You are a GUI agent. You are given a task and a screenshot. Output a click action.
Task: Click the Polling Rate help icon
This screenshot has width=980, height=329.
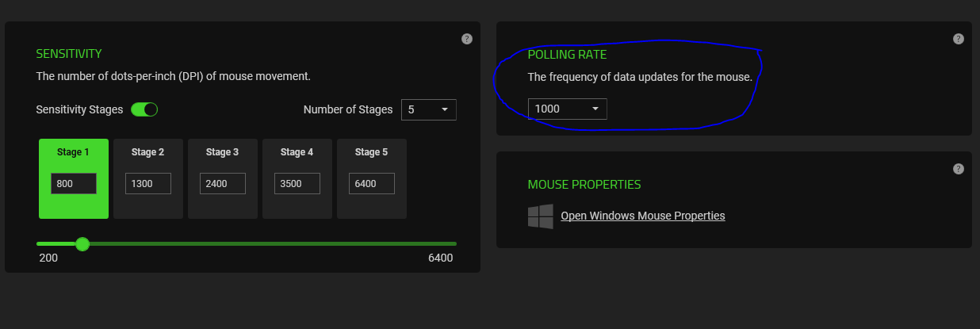(959, 39)
